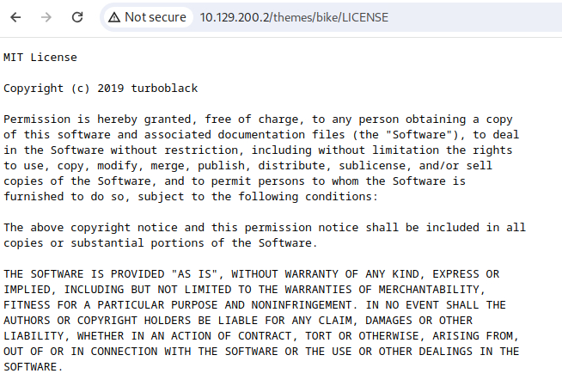Click the word 'NONINFRINGEMENT' in the disclaimer

(x=302, y=305)
